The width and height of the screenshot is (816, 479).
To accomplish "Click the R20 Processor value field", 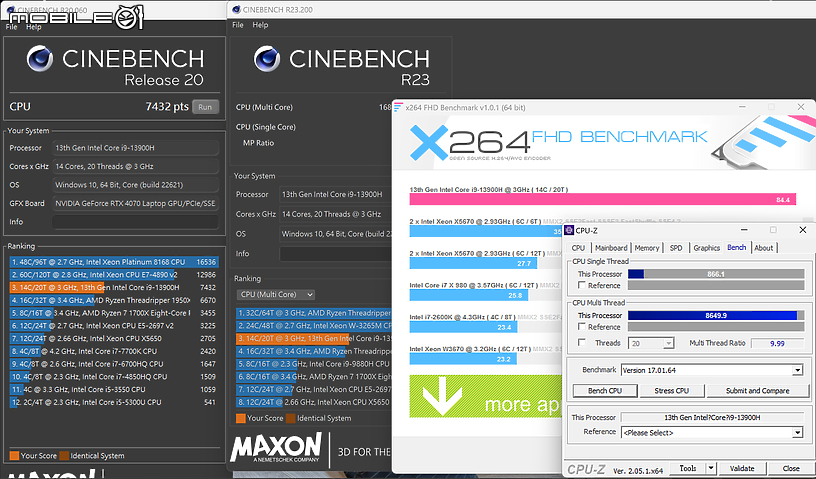I will (135, 148).
